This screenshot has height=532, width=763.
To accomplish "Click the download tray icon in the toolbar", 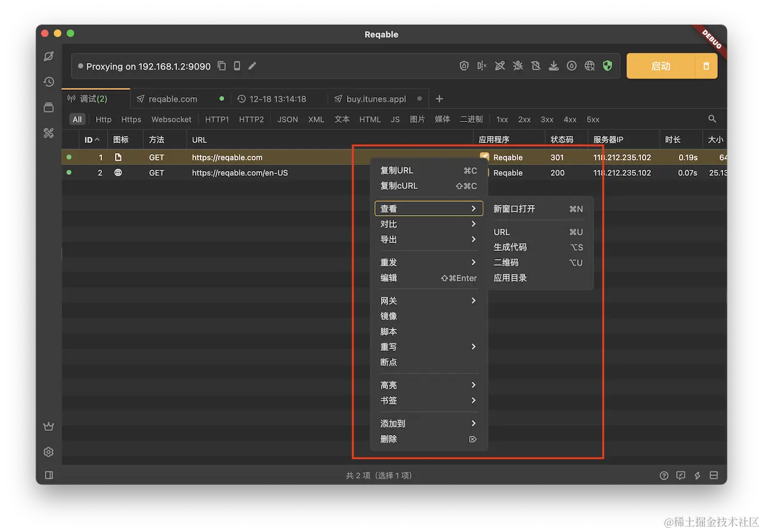I will [x=554, y=66].
